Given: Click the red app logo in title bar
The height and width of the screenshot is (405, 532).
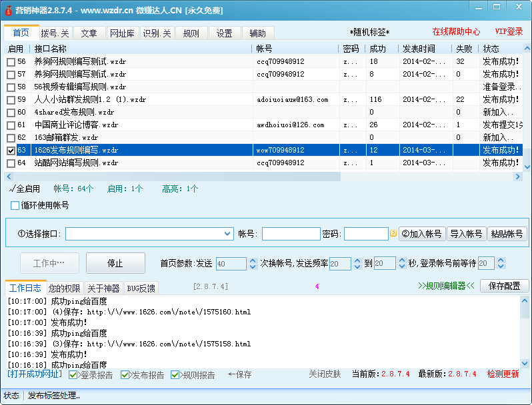Looking at the screenshot, I should (7, 10).
